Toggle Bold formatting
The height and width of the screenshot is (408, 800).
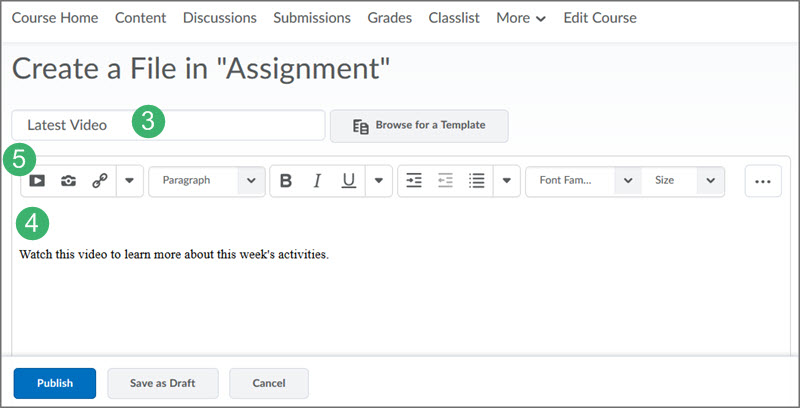pos(286,181)
